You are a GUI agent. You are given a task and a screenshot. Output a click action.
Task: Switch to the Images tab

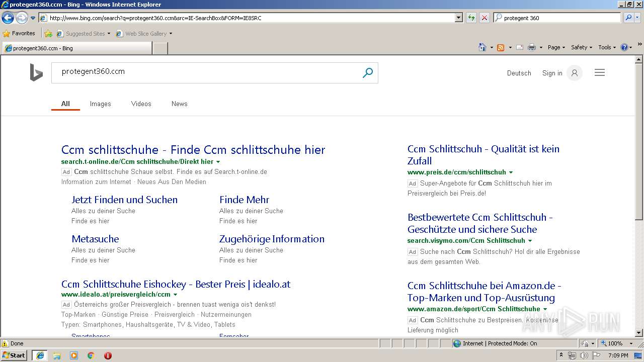100,104
